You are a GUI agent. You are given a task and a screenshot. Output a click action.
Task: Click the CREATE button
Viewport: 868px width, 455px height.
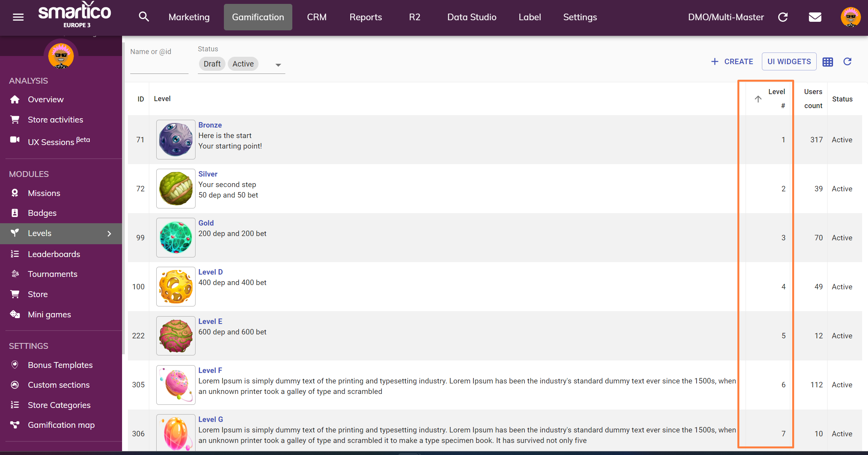[732, 61]
